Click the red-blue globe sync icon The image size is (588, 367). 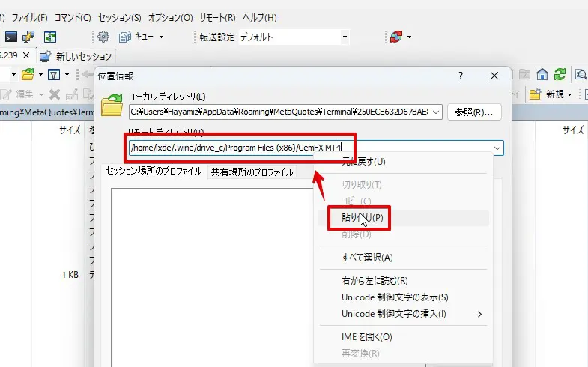pos(395,37)
